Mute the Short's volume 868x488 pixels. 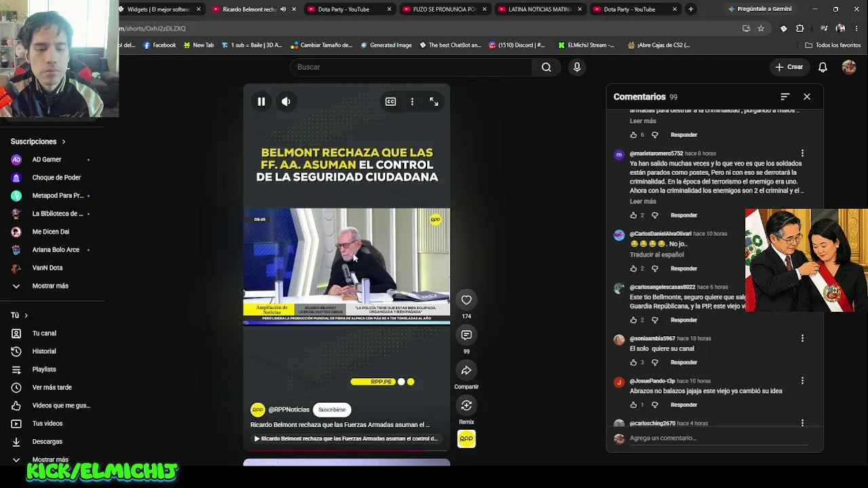pos(286,102)
